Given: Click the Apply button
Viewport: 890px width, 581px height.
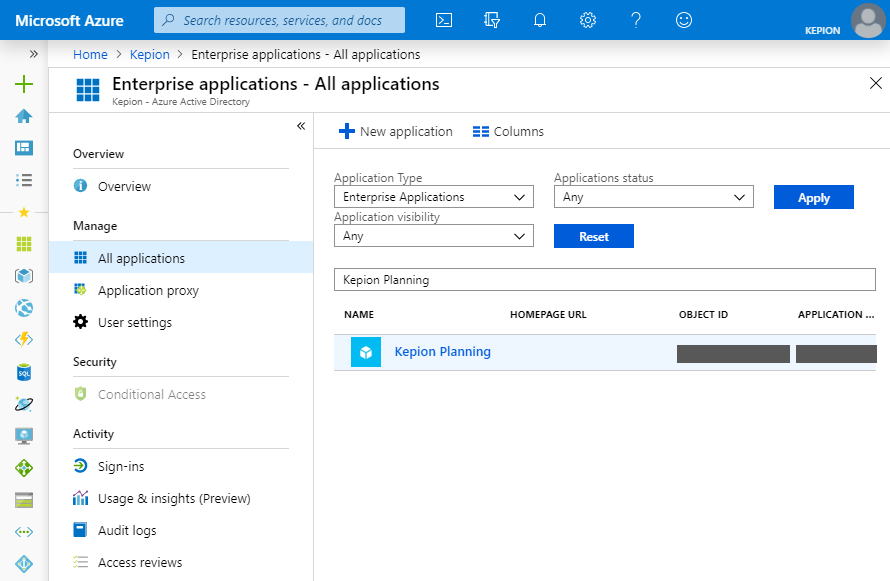Looking at the screenshot, I should pos(813,197).
